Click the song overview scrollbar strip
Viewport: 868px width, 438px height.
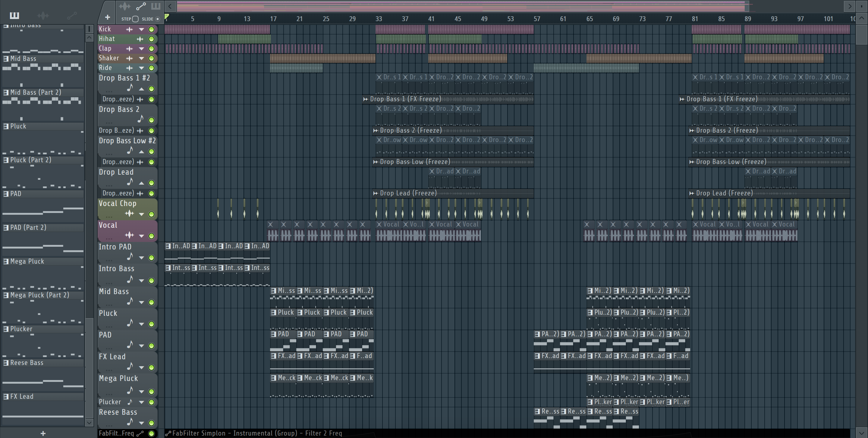pos(463,6)
